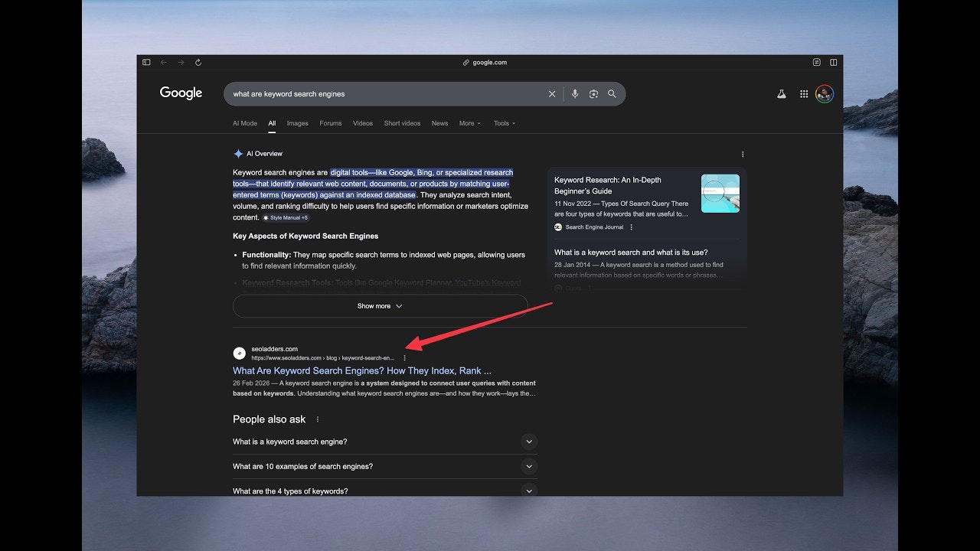Open the More dropdown
This screenshot has height=551, width=980.
coord(470,123)
